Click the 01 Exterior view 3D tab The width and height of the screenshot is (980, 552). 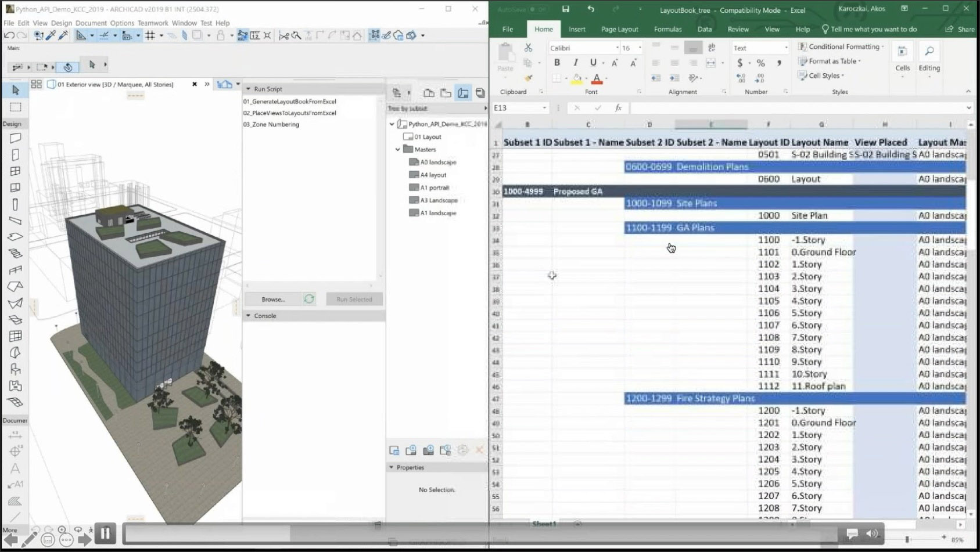coord(115,85)
